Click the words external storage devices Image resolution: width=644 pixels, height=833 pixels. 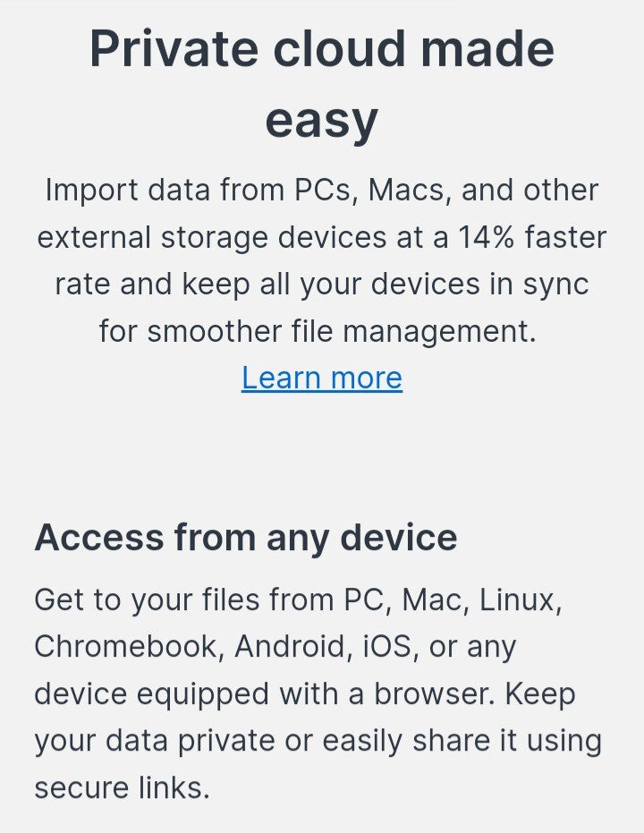click(212, 237)
